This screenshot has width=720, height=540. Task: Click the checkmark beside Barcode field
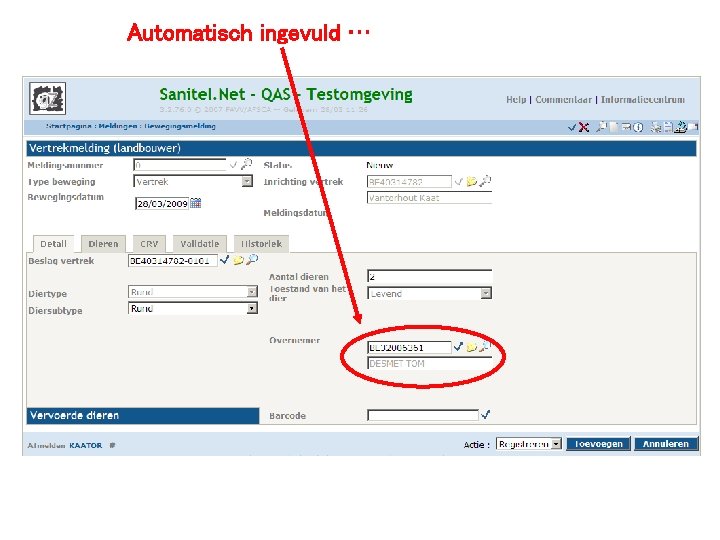coord(485,415)
